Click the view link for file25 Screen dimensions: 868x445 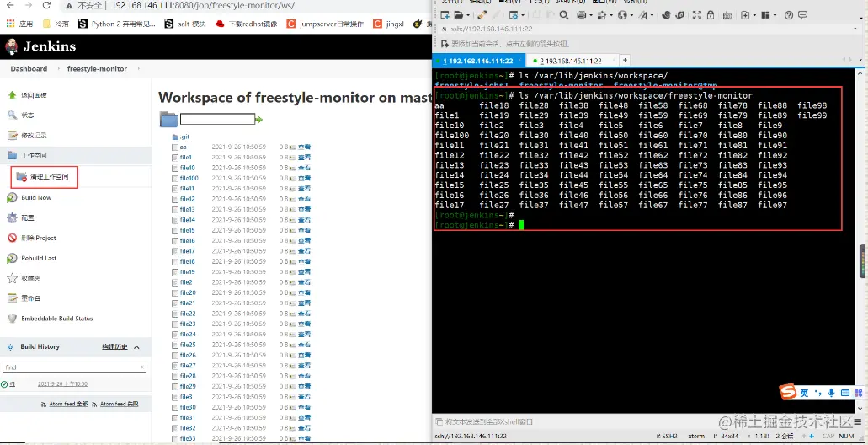click(305, 345)
